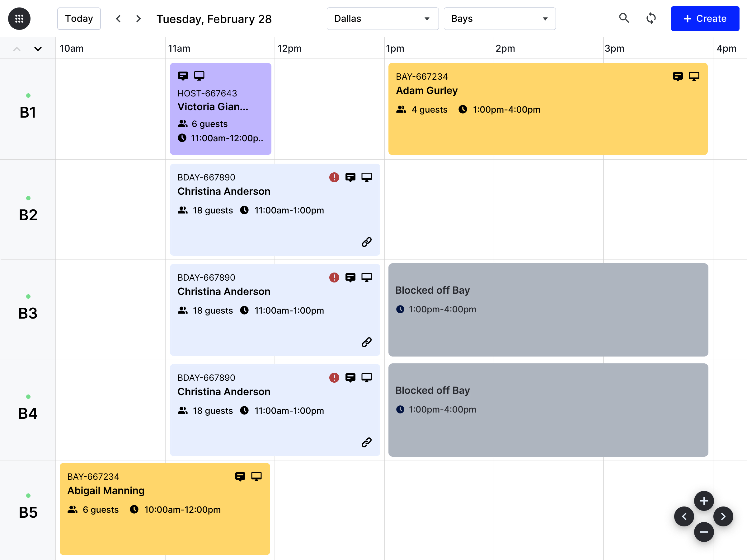
Task: Click the message icon on Adam Gurley's booking
Action: click(x=677, y=76)
